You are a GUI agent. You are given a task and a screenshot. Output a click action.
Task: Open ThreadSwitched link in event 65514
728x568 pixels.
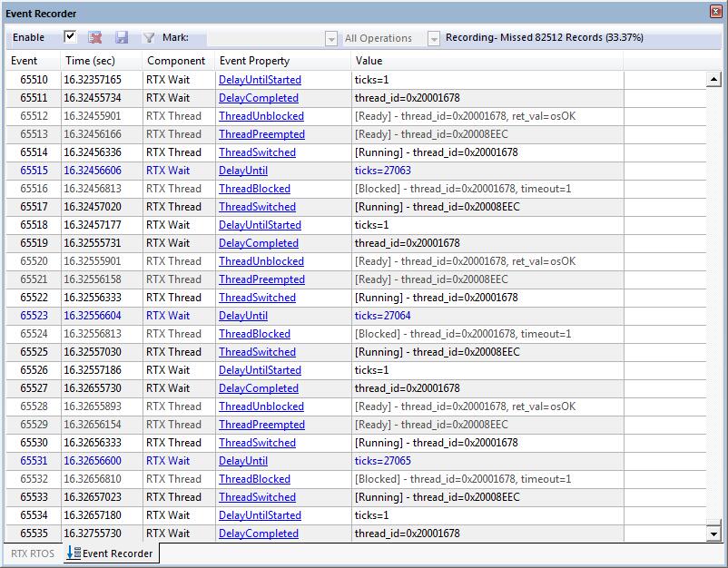(x=257, y=152)
